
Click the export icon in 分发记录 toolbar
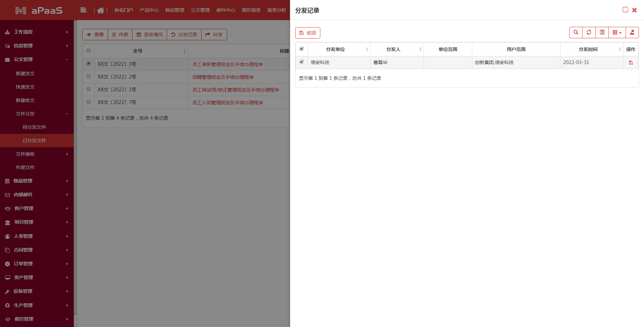pos(632,33)
